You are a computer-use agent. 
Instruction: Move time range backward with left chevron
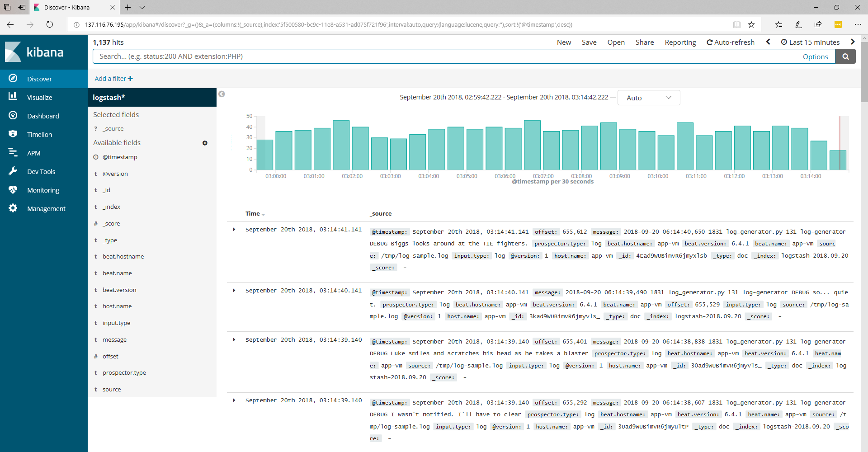tap(768, 42)
